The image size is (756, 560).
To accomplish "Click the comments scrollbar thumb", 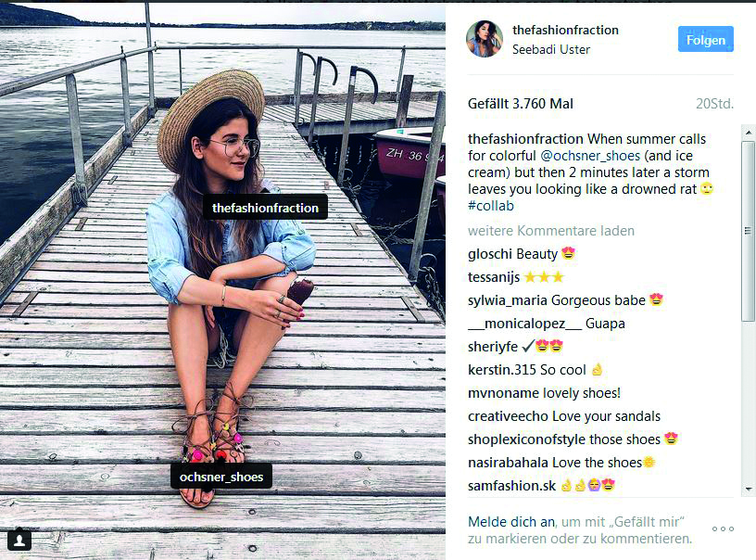I will click(748, 231).
